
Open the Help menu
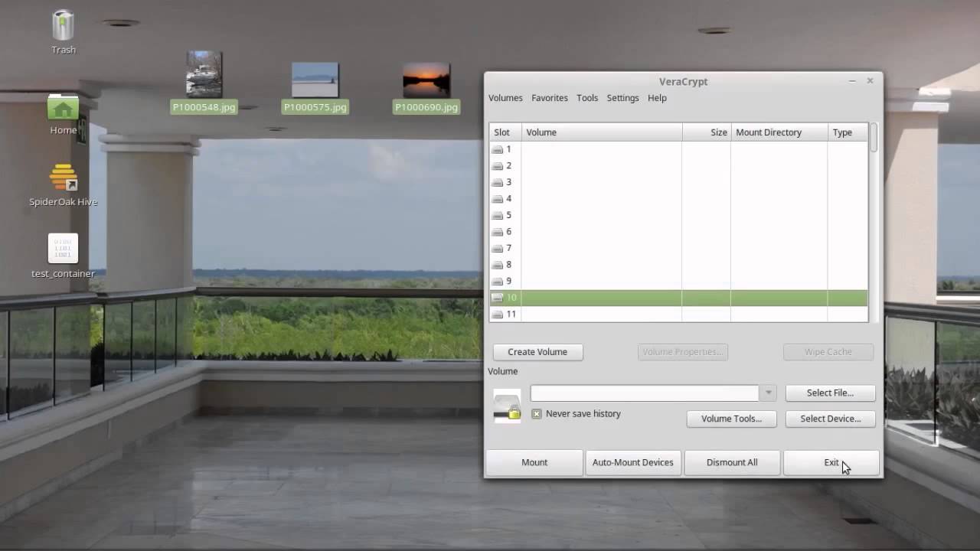tap(657, 98)
